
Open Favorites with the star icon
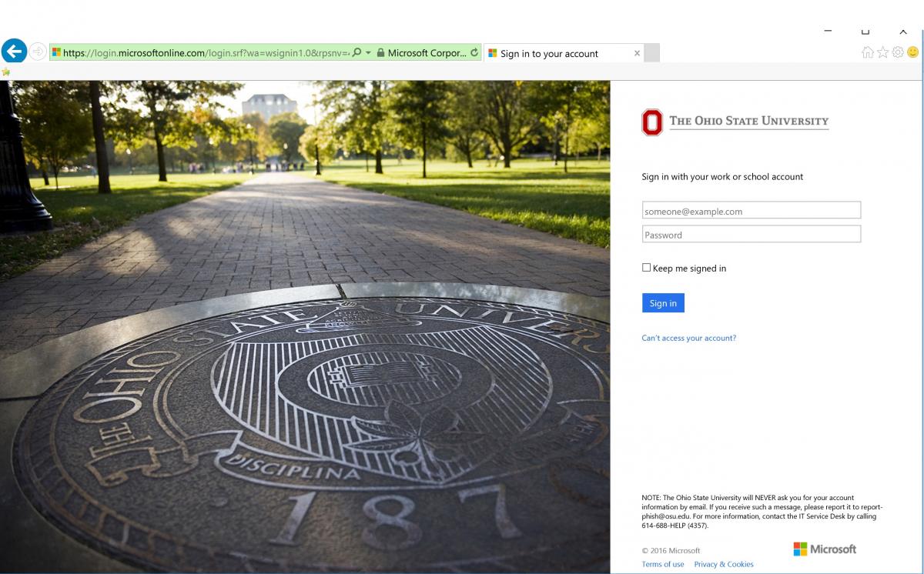coord(882,52)
